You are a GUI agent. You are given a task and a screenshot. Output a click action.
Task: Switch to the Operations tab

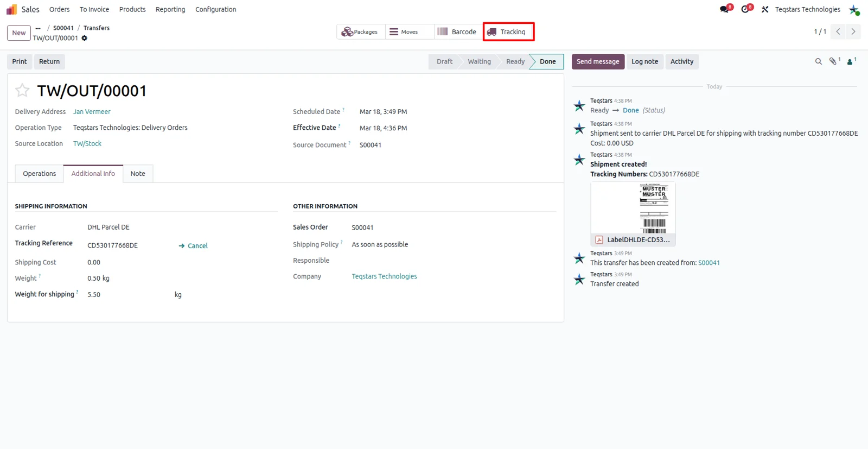coord(39,174)
